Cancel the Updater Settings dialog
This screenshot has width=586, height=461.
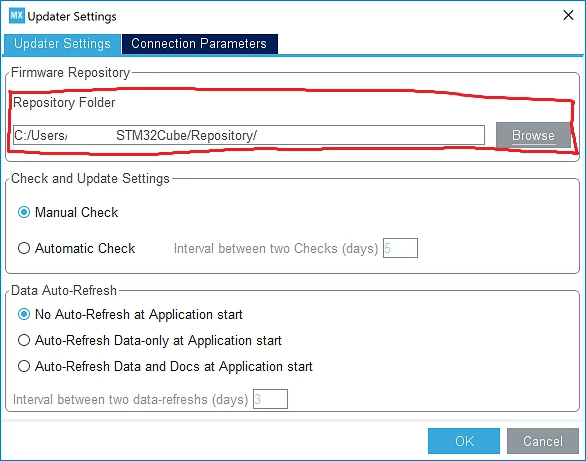[543, 441]
